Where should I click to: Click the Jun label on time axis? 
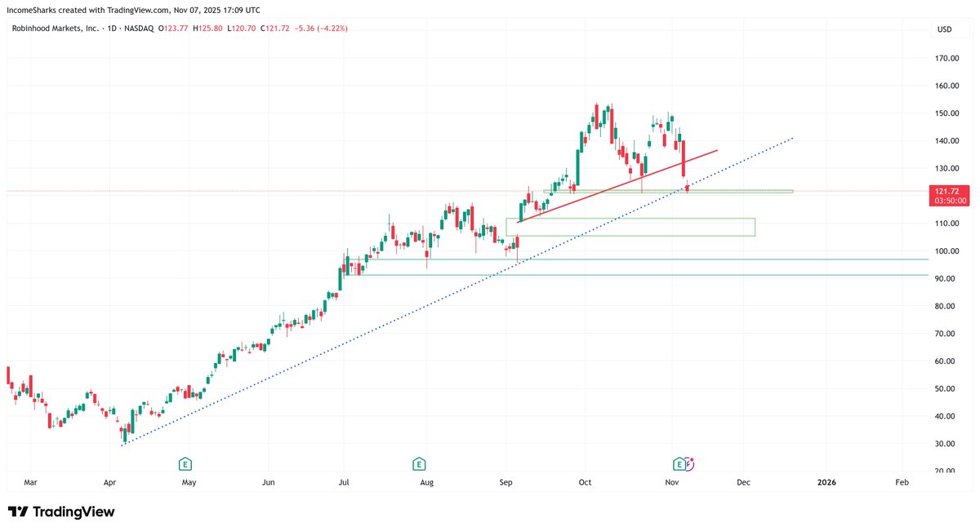pyautogui.click(x=268, y=483)
